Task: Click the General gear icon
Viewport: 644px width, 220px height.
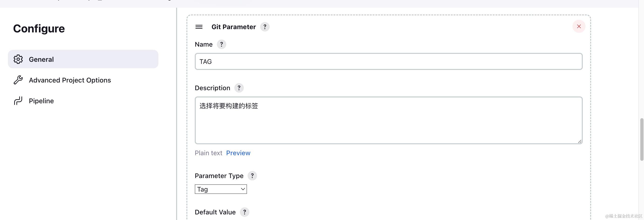Action: click(x=18, y=59)
